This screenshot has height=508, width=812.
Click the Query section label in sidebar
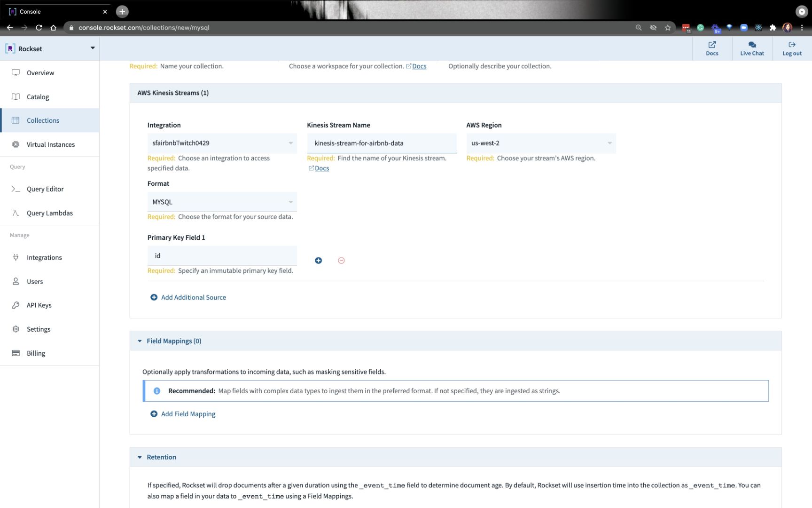pos(17,167)
